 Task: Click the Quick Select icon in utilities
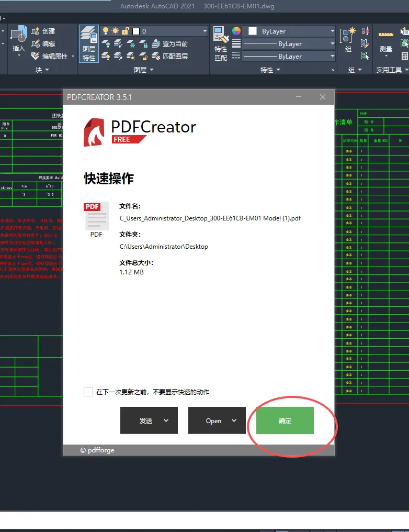405,31
